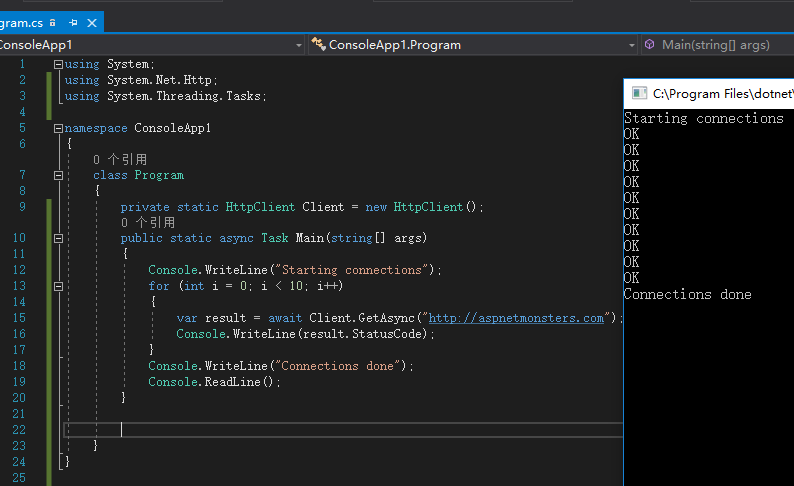Collapse the class Program outline

58,175
